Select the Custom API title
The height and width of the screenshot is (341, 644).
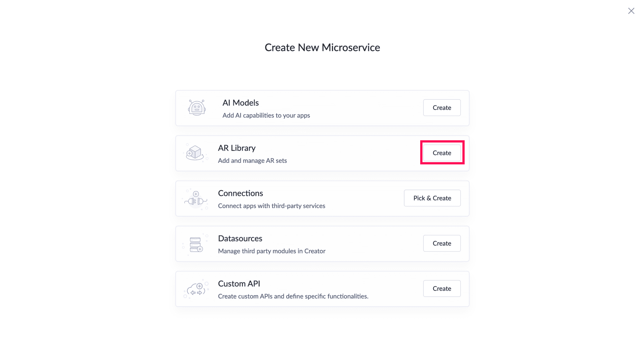[239, 284]
